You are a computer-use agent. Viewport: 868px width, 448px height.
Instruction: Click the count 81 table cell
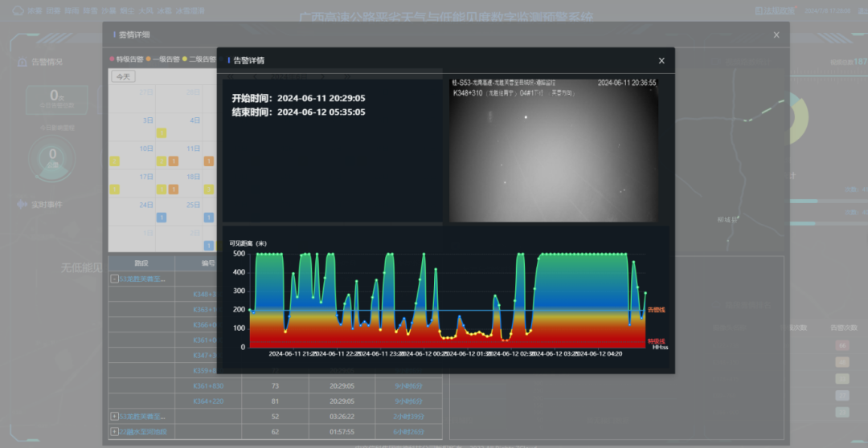(x=275, y=401)
